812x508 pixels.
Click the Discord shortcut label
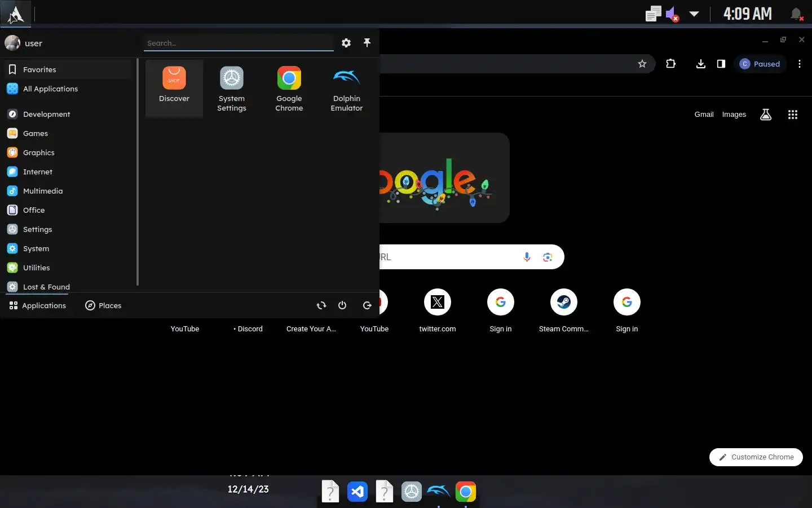pos(248,329)
